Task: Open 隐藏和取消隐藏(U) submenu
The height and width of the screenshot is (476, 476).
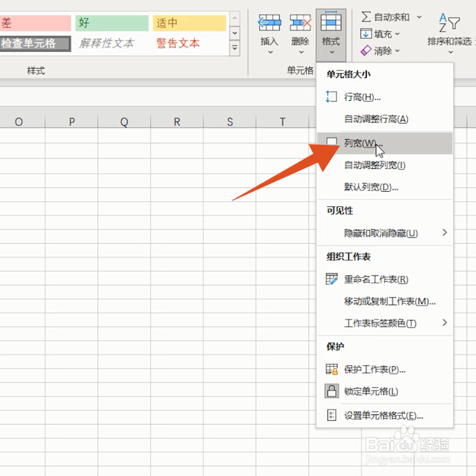Action: 385,233
